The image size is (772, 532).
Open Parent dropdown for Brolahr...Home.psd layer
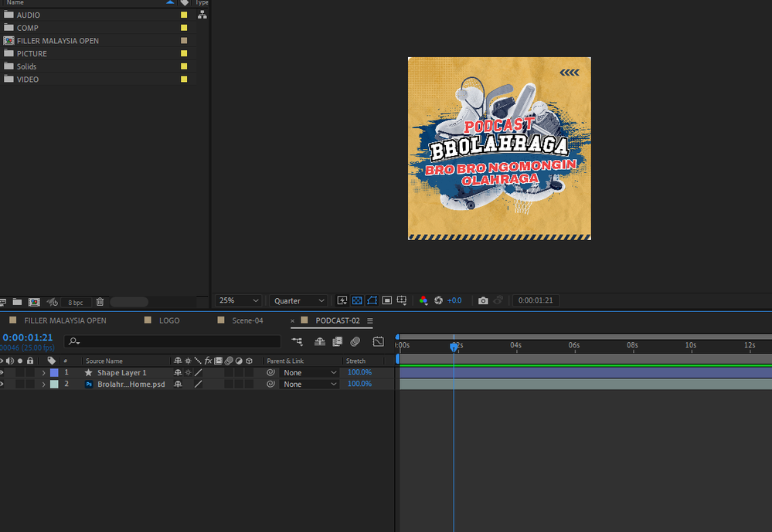310,384
